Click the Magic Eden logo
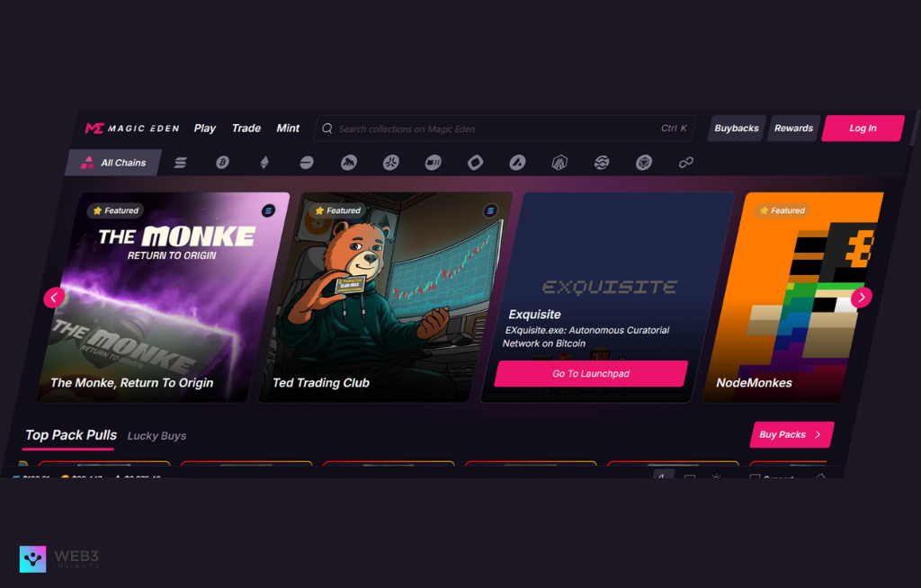This screenshot has height=588, width=921. click(x=133, y=129)
